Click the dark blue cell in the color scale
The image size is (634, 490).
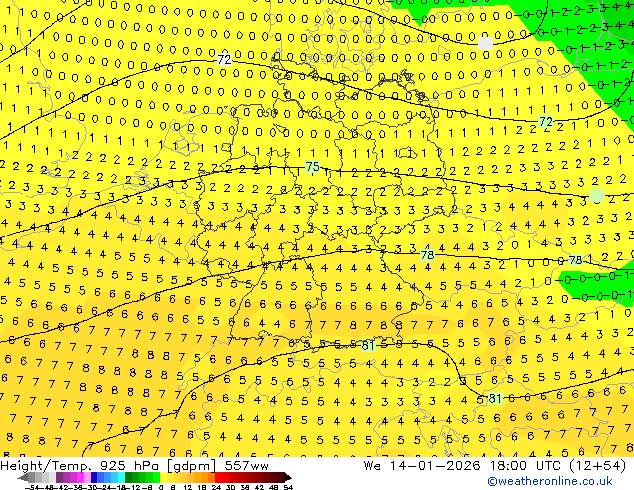pyautogui.click(x=94, y=477)
